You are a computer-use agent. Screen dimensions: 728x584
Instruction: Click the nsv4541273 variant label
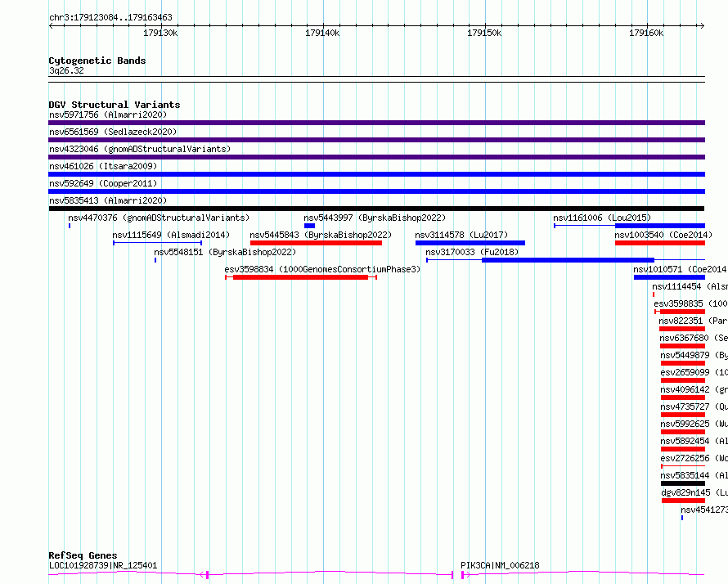[x=703, y=510]
